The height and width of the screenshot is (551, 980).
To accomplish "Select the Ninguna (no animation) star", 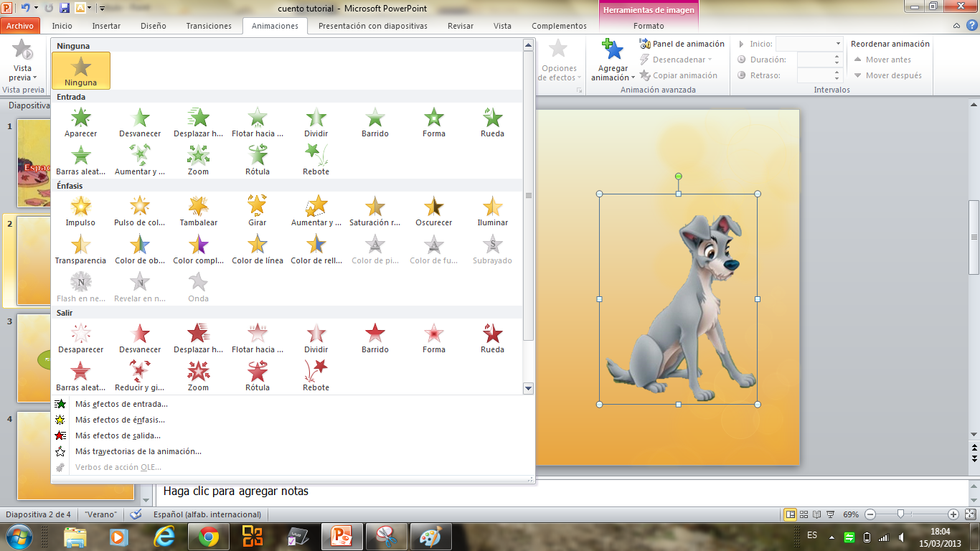I will coord(81,70).
